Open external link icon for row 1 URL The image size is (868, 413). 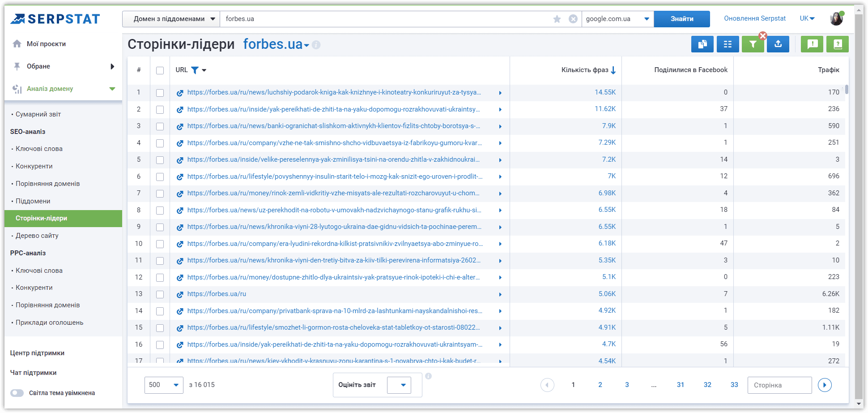[x=180, y=93]
